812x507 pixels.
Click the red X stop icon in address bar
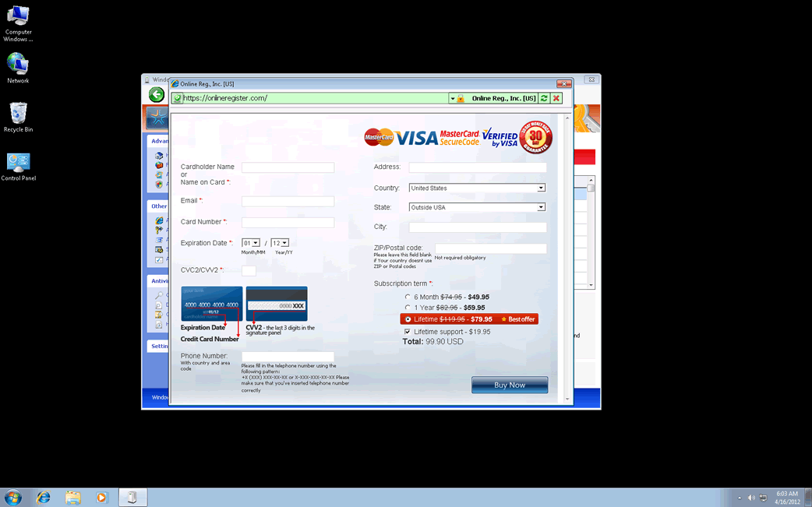(556, 98)
